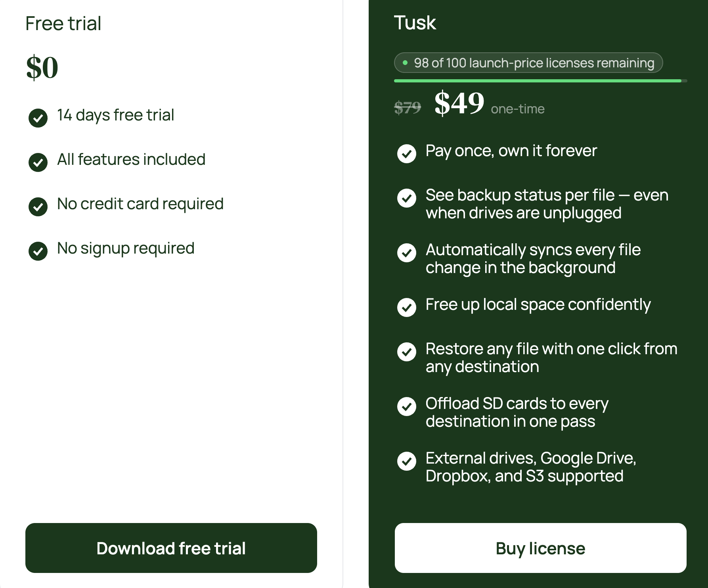Click the checkmark next to External drives, Google Drive
708x588 pixels.
[x=407, y=461]
